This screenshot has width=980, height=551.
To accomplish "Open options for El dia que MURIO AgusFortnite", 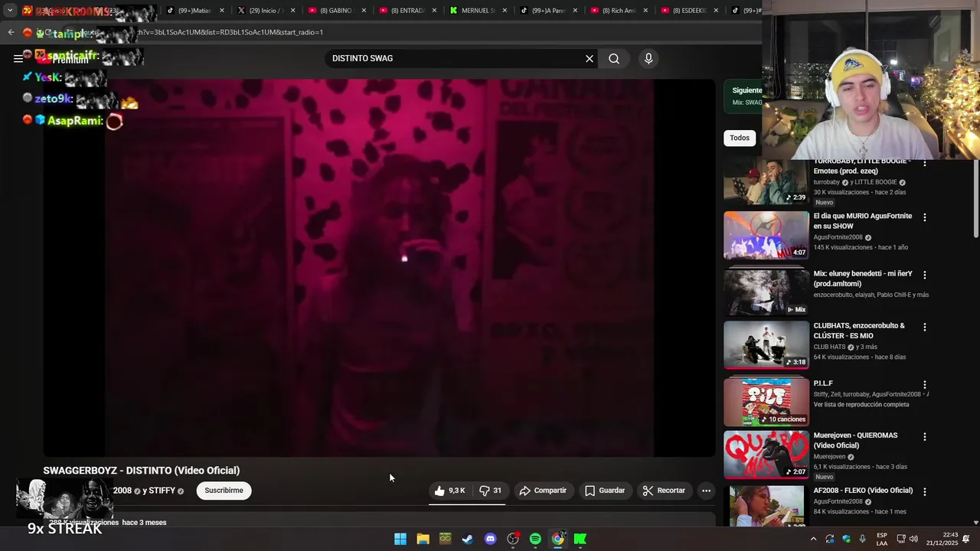I will (x=925, y=217).
